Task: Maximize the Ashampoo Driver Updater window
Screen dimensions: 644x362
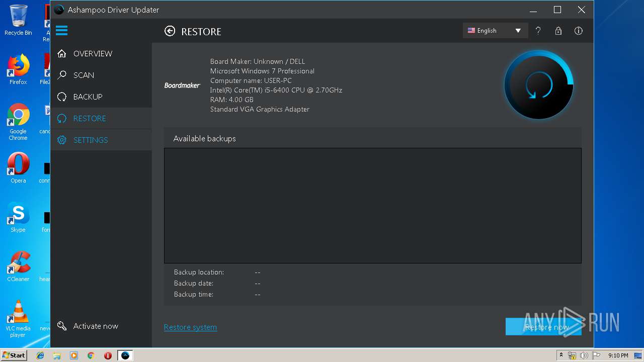Action: pos(557,10)
